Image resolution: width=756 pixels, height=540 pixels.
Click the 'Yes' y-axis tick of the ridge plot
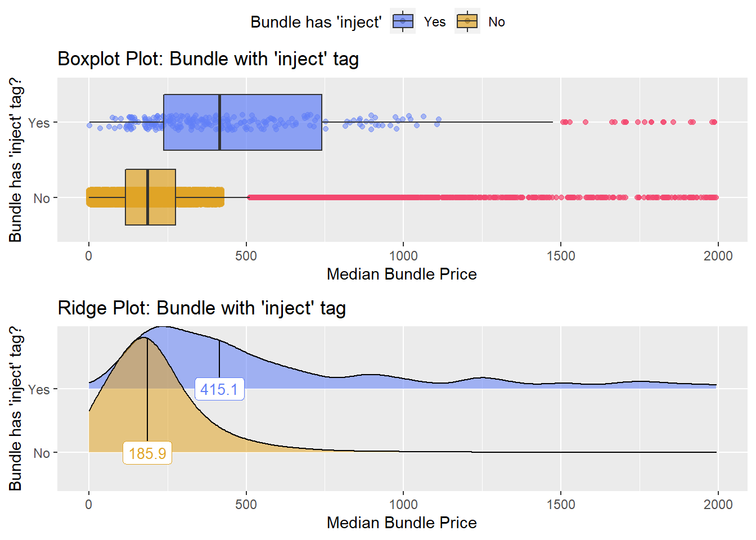click(39, 389)
